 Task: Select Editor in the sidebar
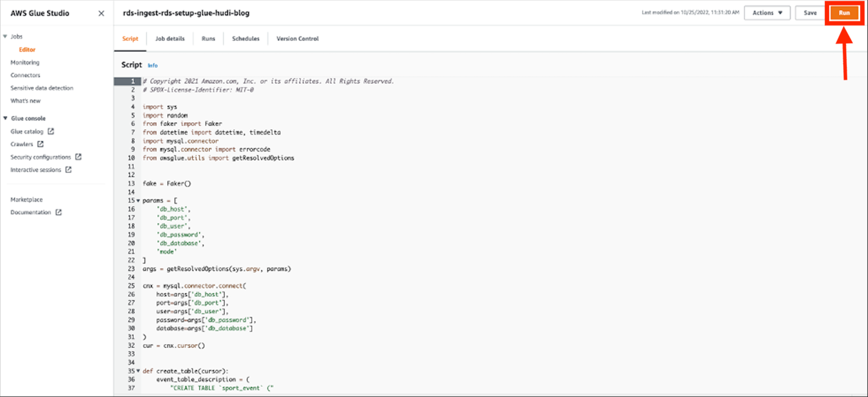click(27, 50)
